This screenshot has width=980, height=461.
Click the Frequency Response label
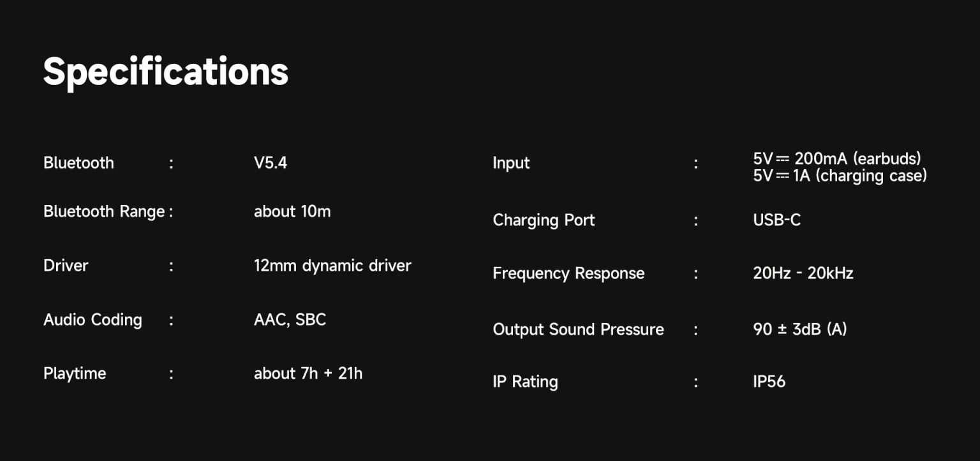coord(568,273)
